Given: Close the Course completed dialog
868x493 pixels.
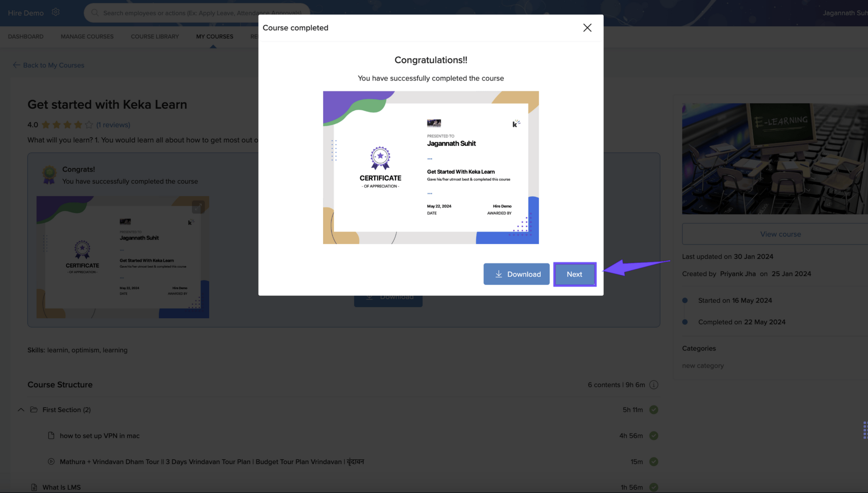Looking at the screenshot, I should (x=587, y=28).
